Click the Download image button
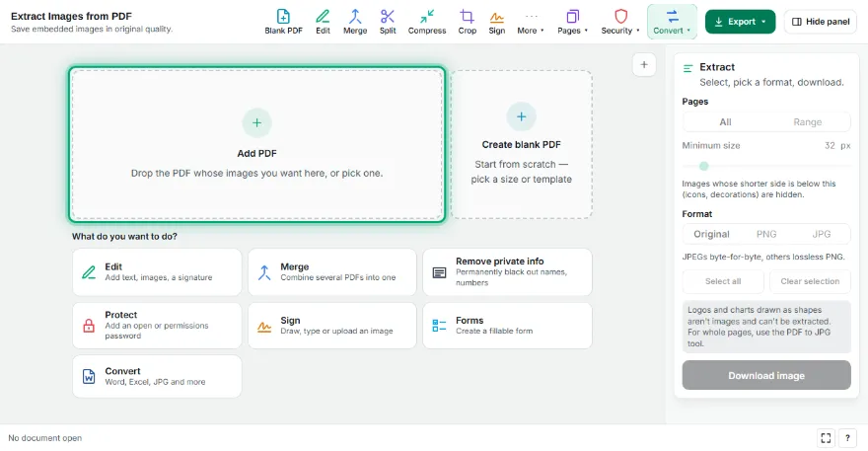The image size is (868, 451). click(x=766, y=375)
